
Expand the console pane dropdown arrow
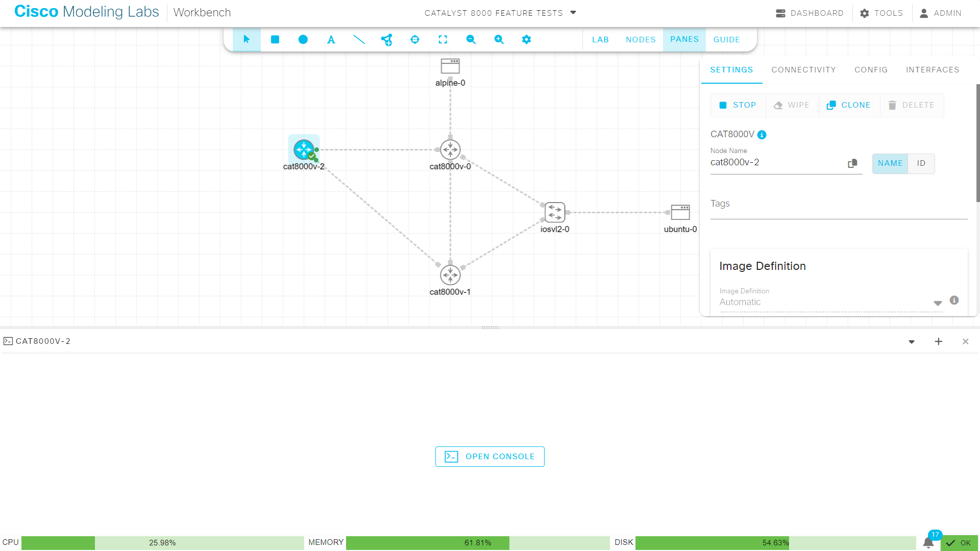pos(912,341)
